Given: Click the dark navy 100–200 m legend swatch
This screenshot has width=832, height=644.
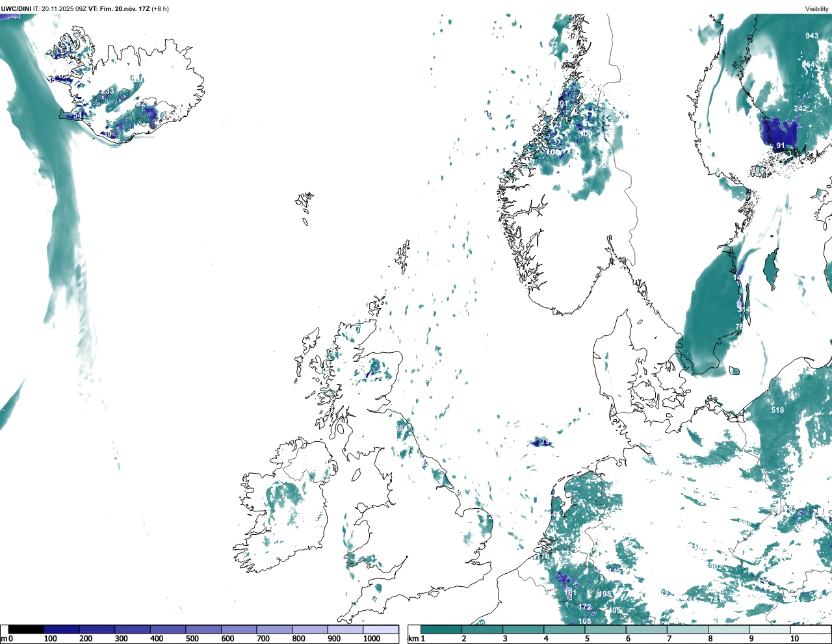Looking at the screenshot, I should click(x=62, y=630).
